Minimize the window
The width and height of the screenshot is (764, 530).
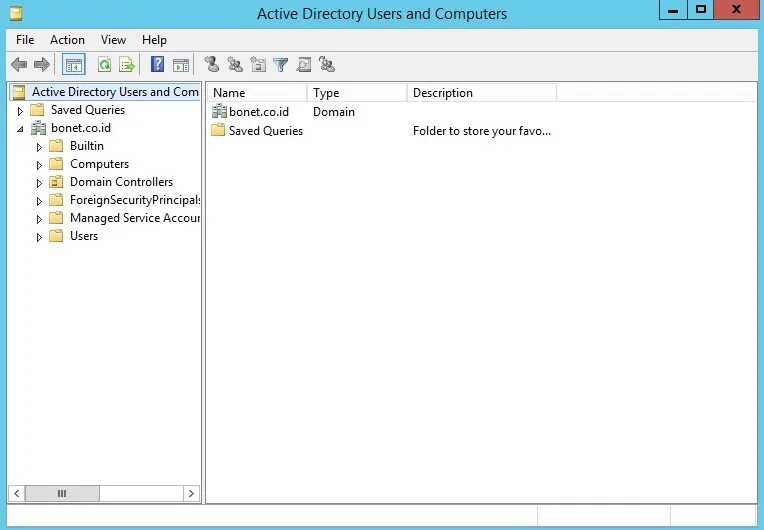tap(673, 10)
